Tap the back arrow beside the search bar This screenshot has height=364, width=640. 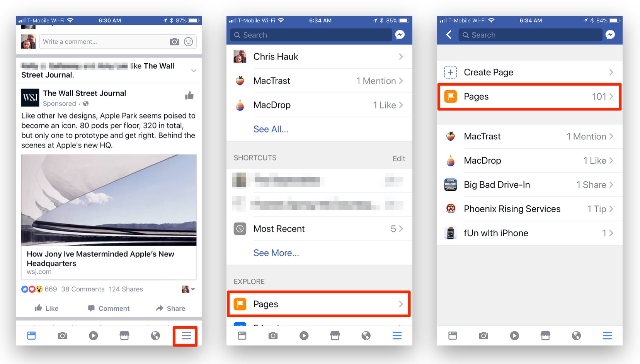tap(449, 35)
